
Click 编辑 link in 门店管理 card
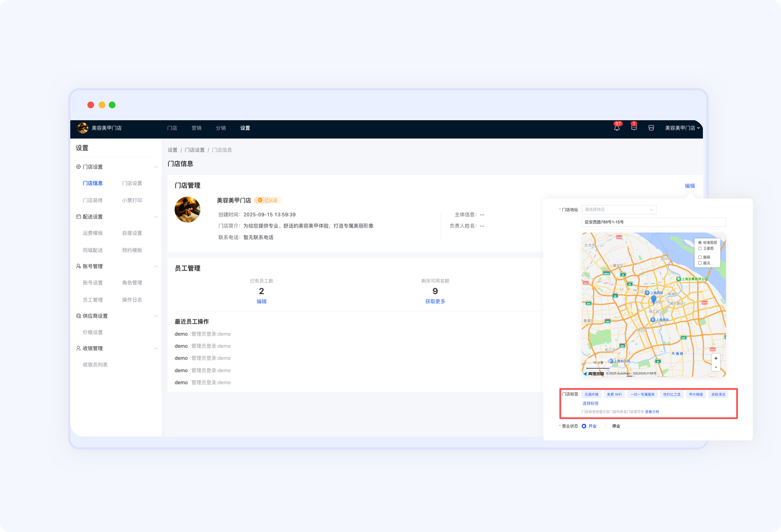click(x=689, y=186)
